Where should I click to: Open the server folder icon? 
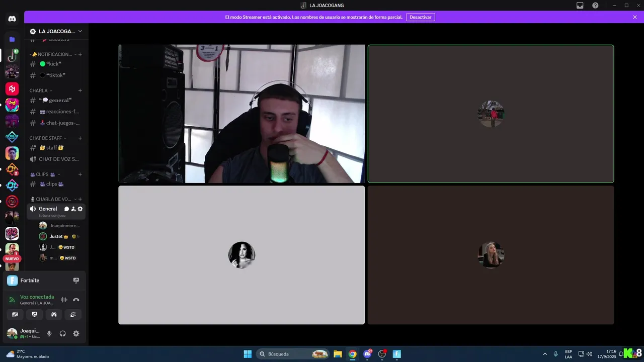click(x=12, y=39)
